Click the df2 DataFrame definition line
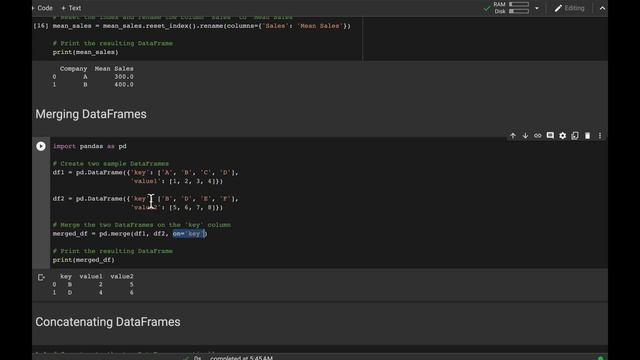Image resolution: width=640 pixels, height=360 pixels. 145,199
